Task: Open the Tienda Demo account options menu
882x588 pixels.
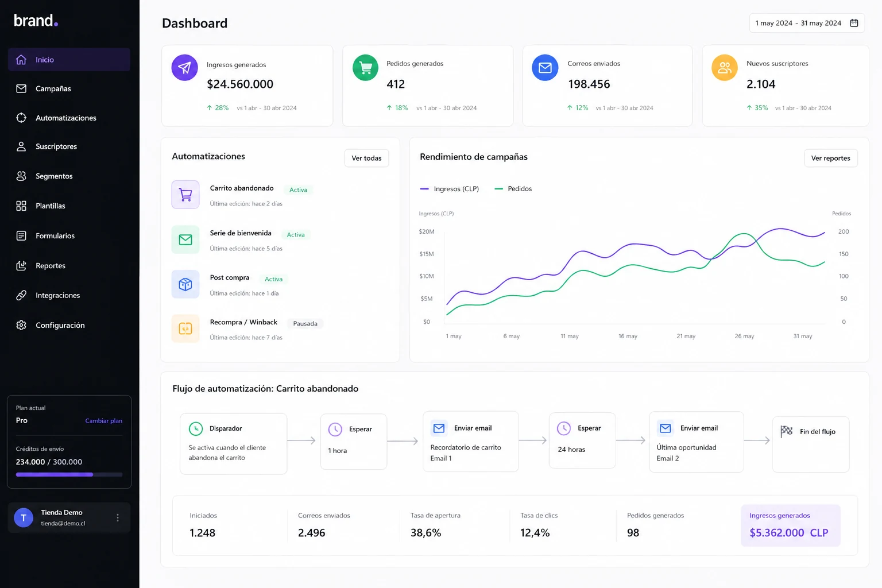Action: point(118,517)
